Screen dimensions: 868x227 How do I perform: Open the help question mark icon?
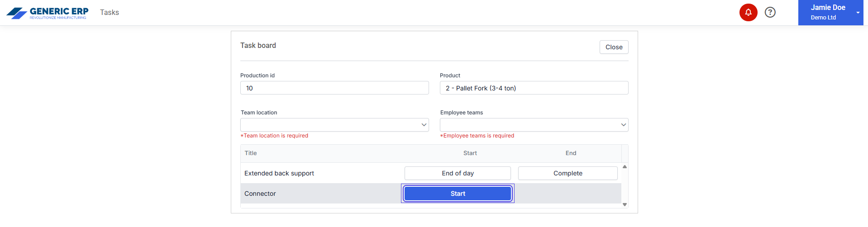(x=770, y=12)
